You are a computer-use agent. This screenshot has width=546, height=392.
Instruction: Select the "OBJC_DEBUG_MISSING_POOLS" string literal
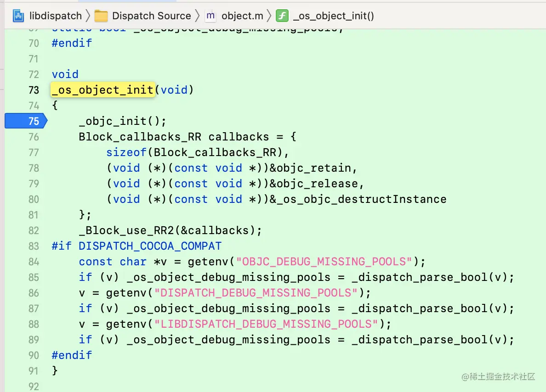[x=324, y=262]
